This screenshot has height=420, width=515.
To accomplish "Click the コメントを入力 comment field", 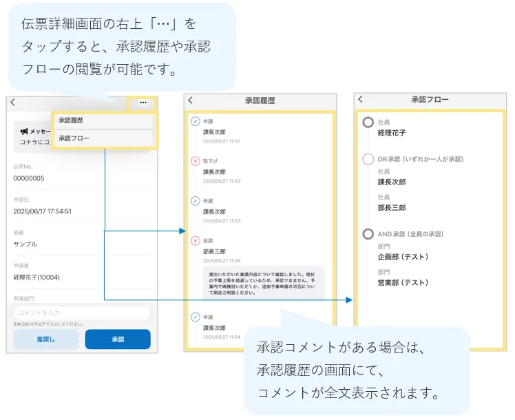I will coord(81,313).
